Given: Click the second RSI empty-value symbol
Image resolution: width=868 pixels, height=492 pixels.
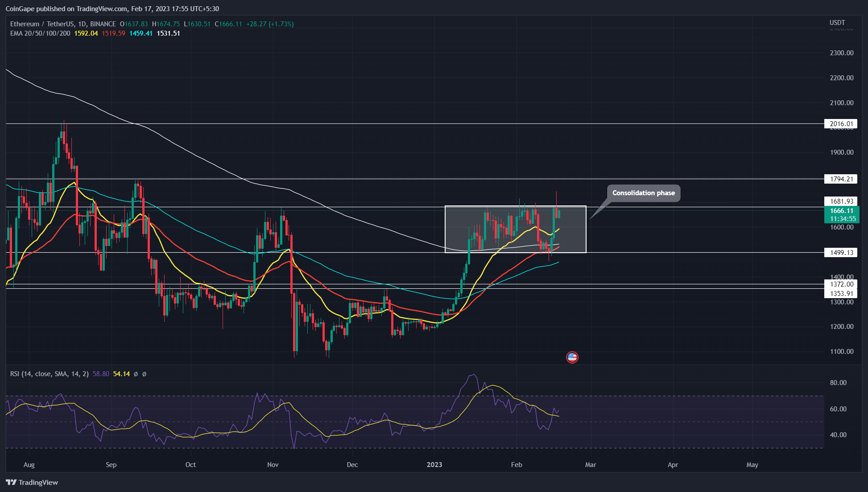Looking at the screenshot, I should (x=144, y=374).
